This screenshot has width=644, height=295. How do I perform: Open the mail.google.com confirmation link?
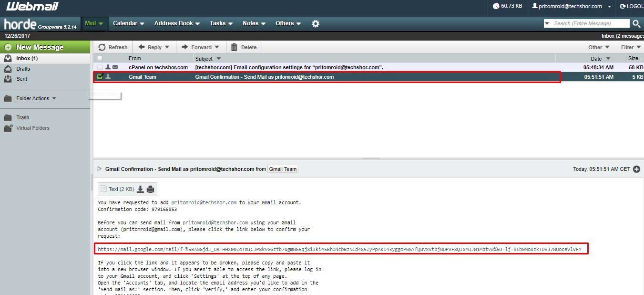(339, 249)
